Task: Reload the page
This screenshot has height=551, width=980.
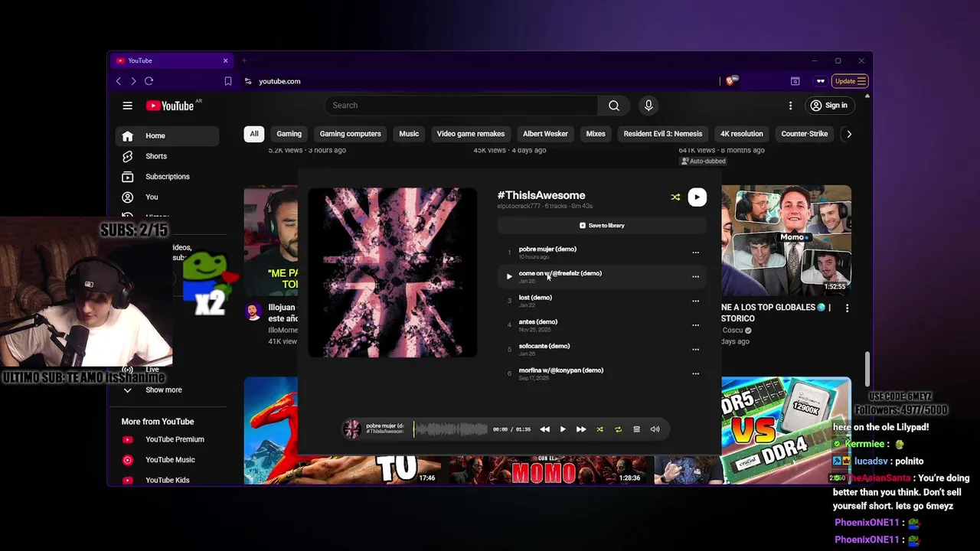Action: (149, 81)
